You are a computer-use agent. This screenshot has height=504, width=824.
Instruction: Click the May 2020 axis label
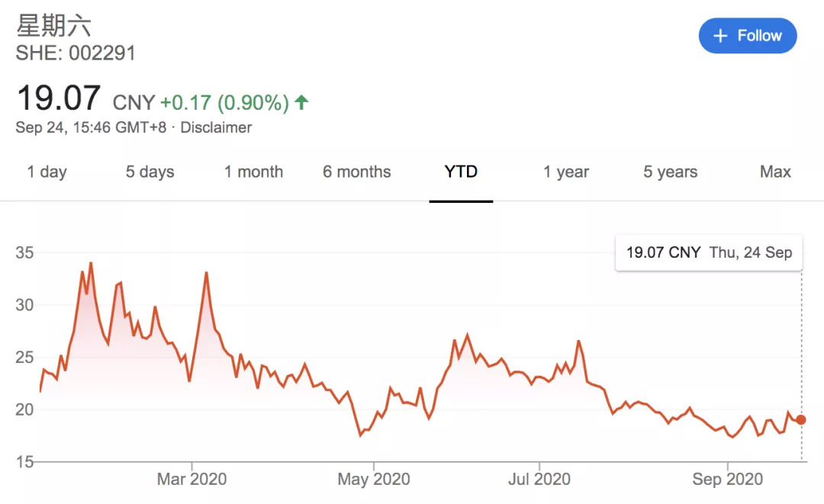click(x=374, y=480)
